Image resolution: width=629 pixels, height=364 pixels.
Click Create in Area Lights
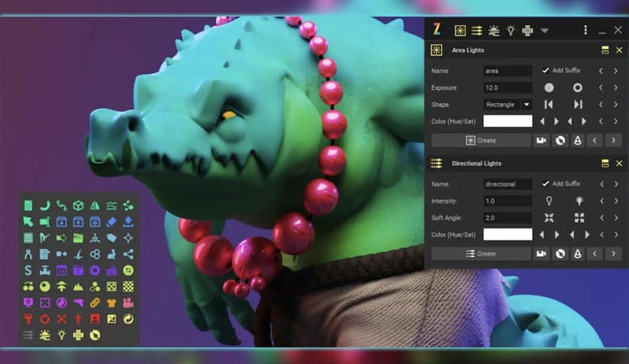[x=481, y=141]
